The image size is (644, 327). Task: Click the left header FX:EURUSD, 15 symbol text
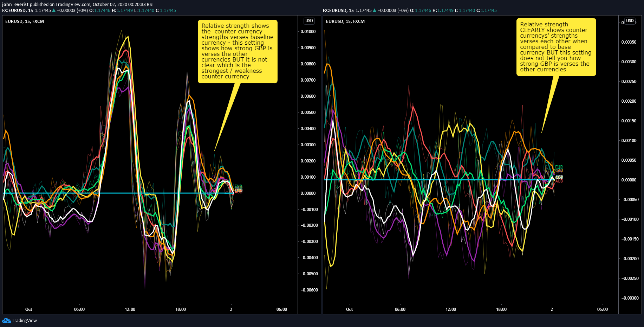tap(18, 11)
